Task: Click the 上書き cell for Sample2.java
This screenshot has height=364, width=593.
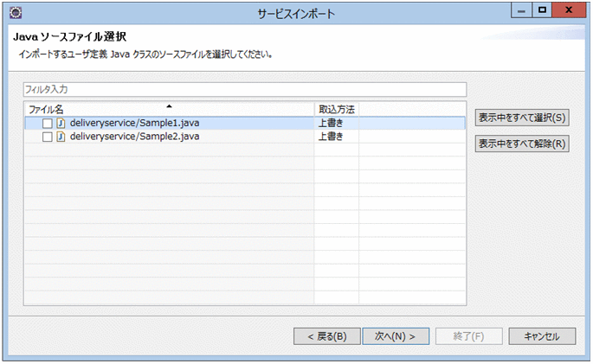Action: [336, 137]
